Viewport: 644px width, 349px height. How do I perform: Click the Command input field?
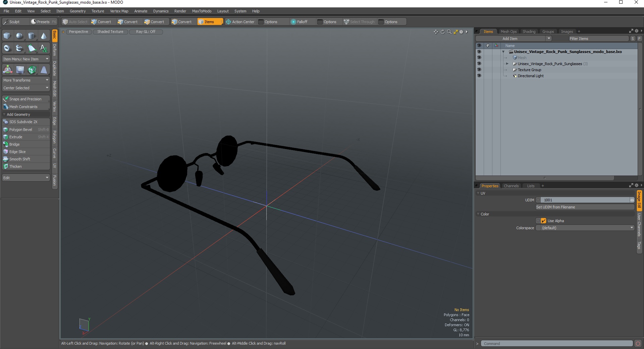(x=557, y=344)
